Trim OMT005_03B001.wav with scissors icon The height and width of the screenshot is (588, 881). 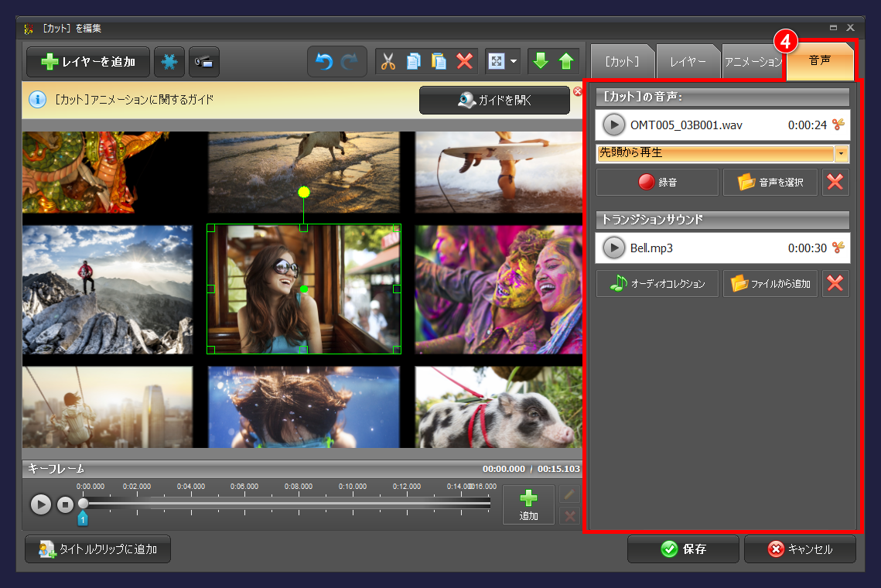coord(838,125)
